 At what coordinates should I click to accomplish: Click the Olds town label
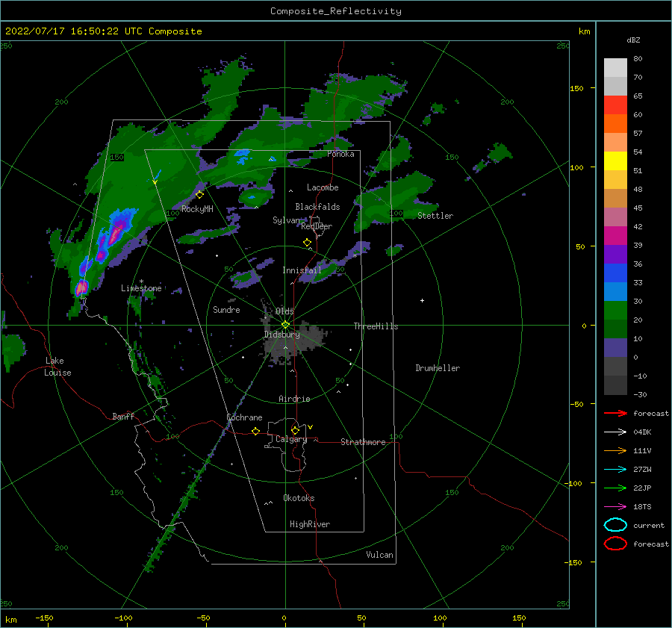(x=284, y=311)
